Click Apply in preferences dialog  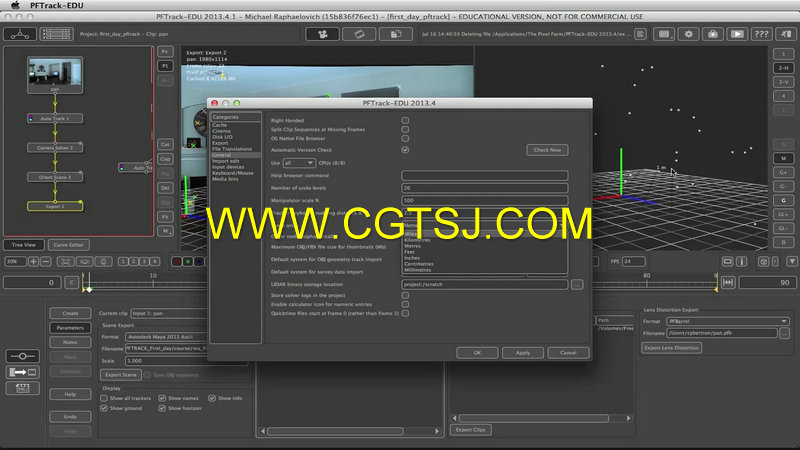(523, 353)
